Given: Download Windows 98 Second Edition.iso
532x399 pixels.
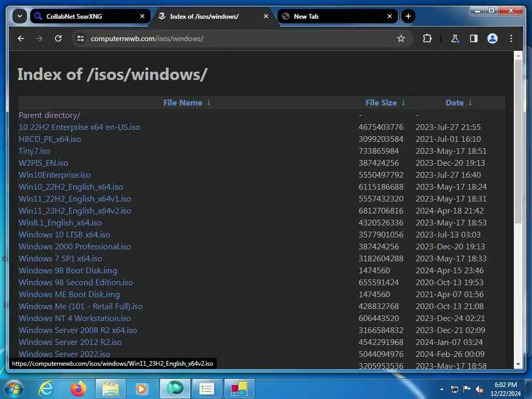Looking at the screenshot, I should click(76, 283).
